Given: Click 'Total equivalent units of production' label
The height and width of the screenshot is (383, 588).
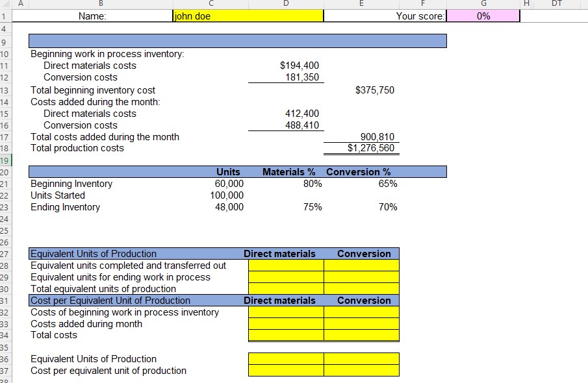Looking at the screenshot, I should coord(103,289).
